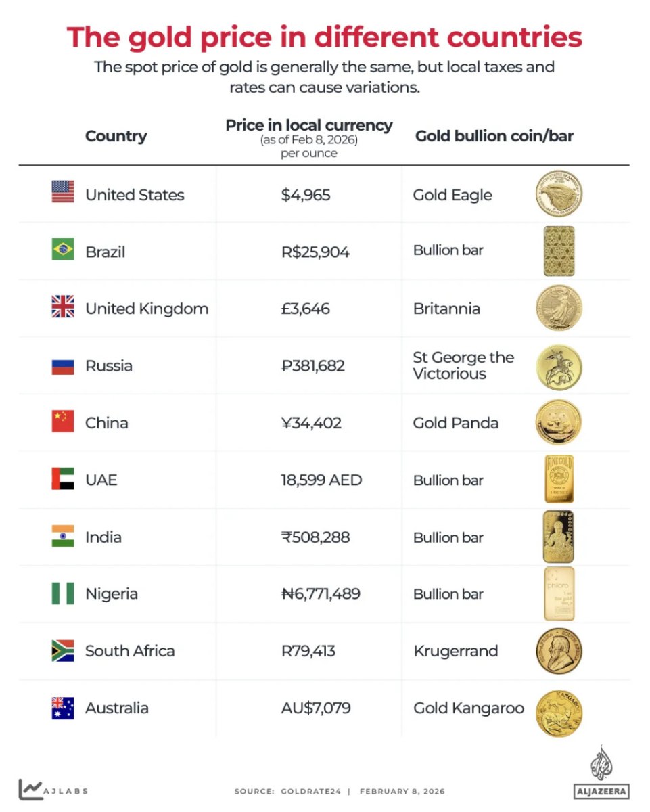Click the Australia flag icon
Image resolution: width=650 pixels, height=812 pixels.
pos(63,707)
